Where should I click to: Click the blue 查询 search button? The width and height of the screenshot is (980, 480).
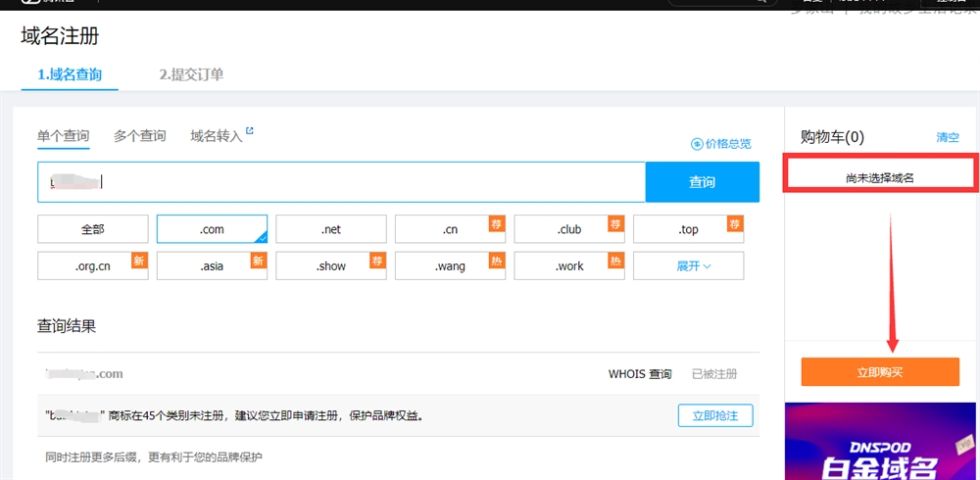pyautogui.click(x=702, y=182)
